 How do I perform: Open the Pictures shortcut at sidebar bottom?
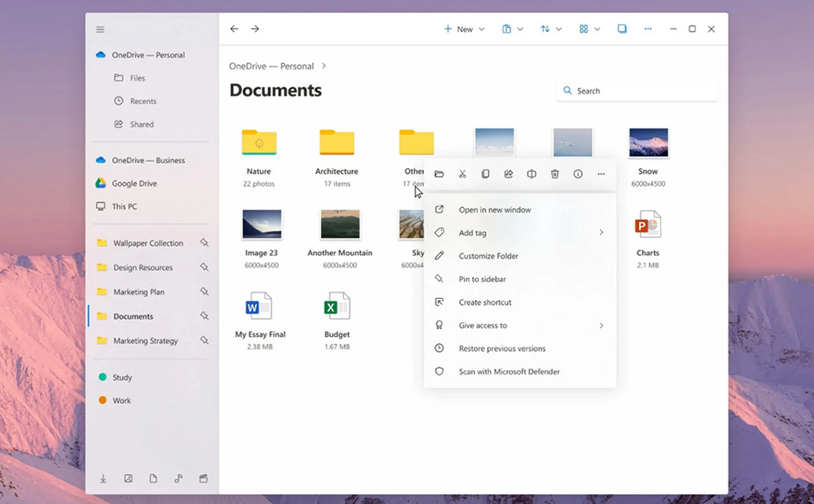(x=128, y=479)
